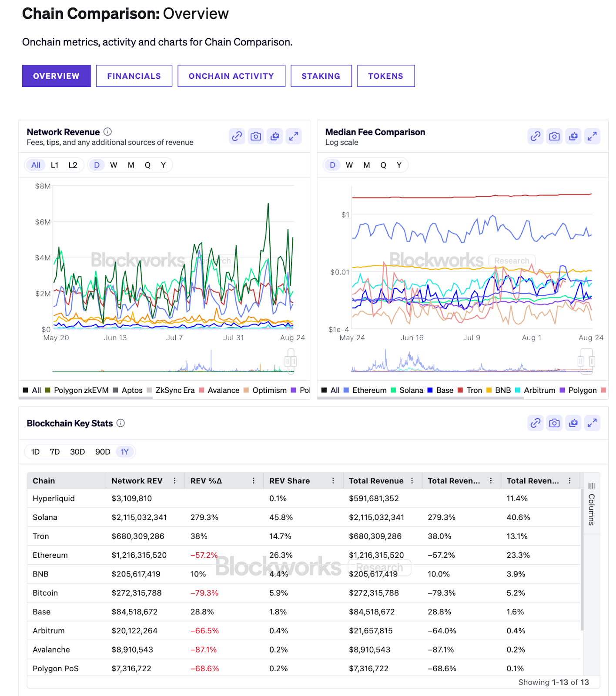Click info icon beside Network Revenue title

(108, 132)
